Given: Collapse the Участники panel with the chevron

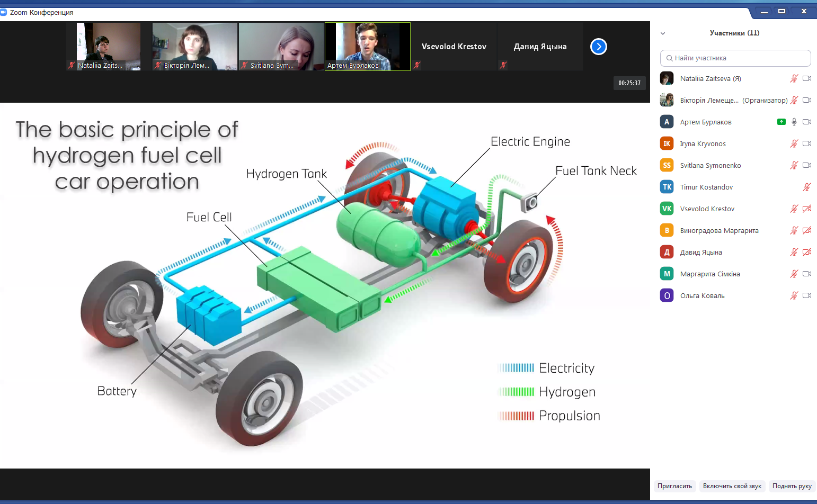Looking at the screenshot, I should (x=663, y=33).
